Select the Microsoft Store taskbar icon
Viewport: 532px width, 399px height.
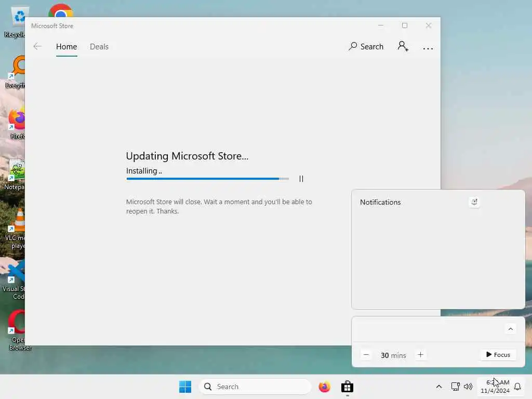click(347, 387)
